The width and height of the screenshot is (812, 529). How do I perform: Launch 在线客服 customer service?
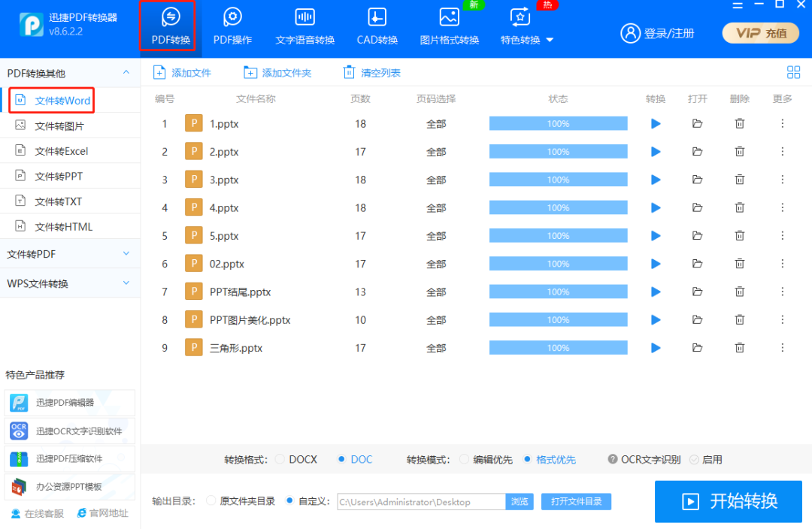pos(36,513)
